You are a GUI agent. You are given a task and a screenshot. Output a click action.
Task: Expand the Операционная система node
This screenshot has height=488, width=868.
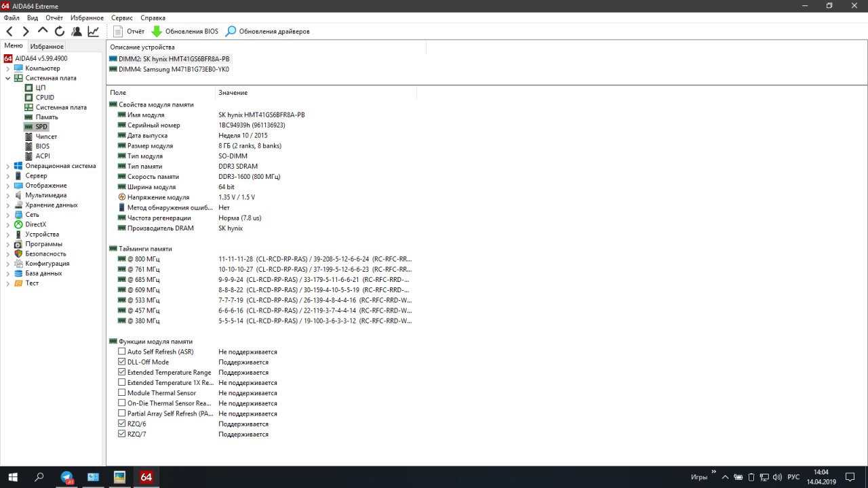(x=8, y=166)
